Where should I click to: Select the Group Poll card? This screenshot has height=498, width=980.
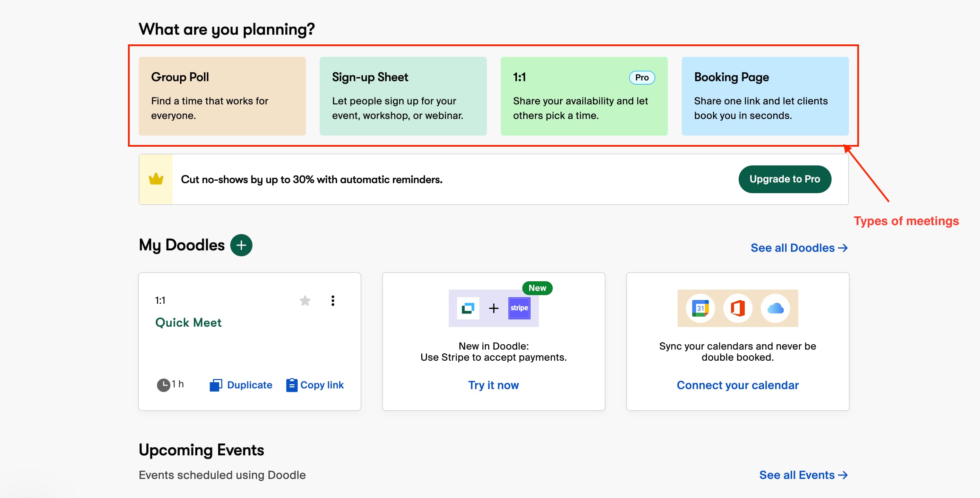[x=222, y=96]
